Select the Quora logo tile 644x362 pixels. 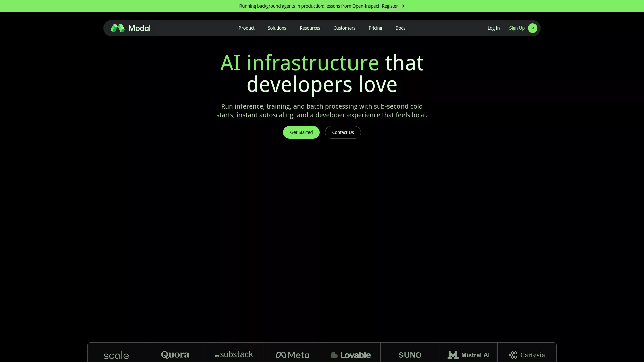click(x=175, y=352)
